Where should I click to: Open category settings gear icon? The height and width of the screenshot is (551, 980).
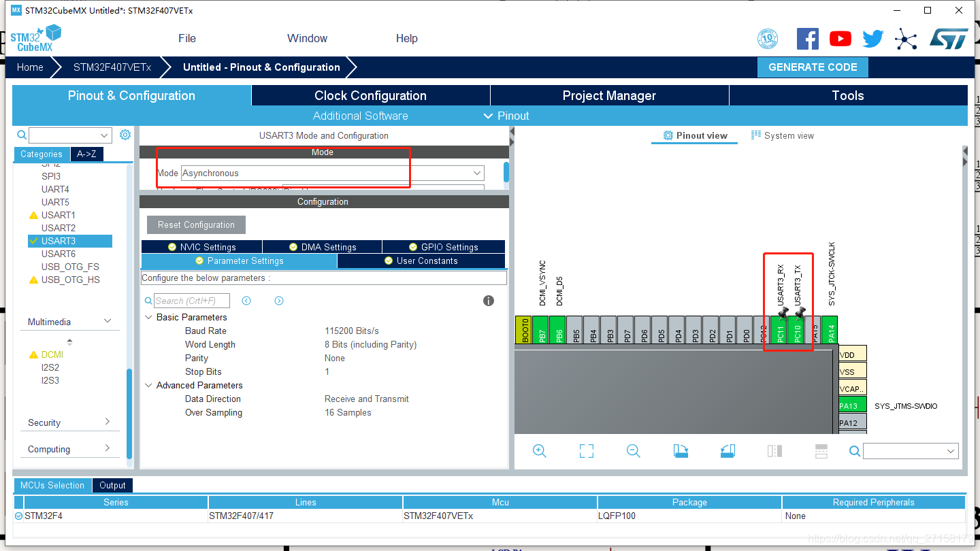[125, 135]
